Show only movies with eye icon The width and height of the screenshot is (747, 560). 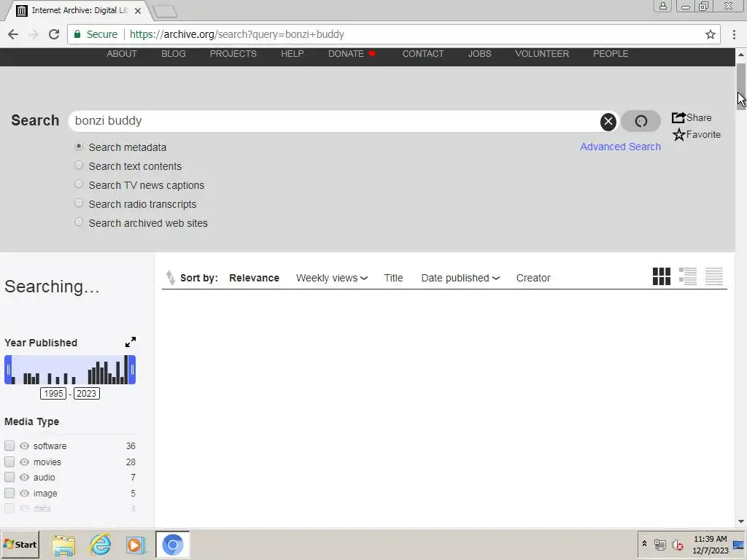[x=24, y=462]
